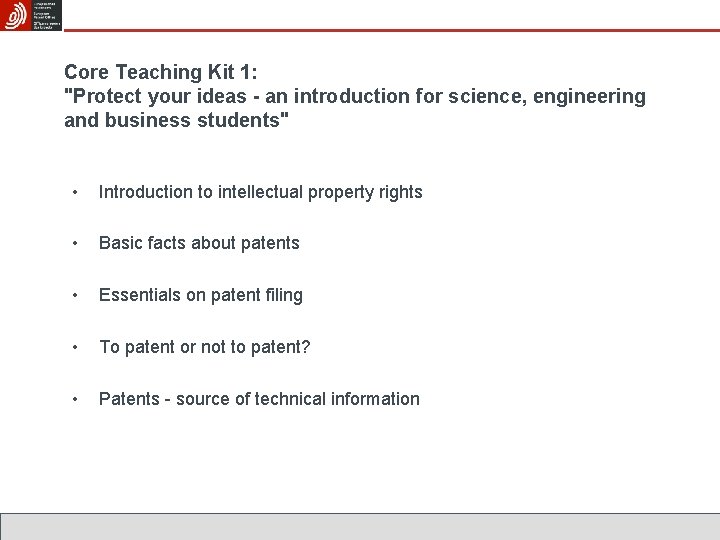Select the bullet before To patent or not
Viewport: 720px width, 540px height.
click(75, 347)
